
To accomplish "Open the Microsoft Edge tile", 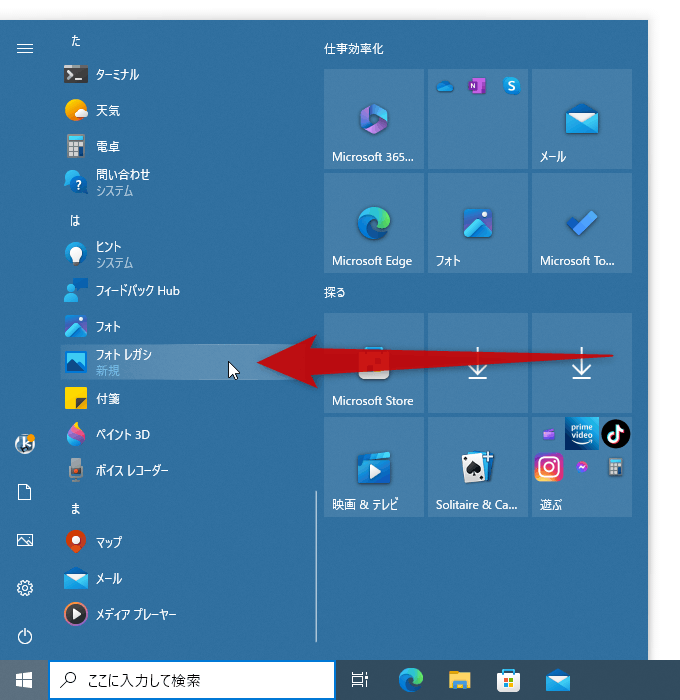I will tap(374, 223).
